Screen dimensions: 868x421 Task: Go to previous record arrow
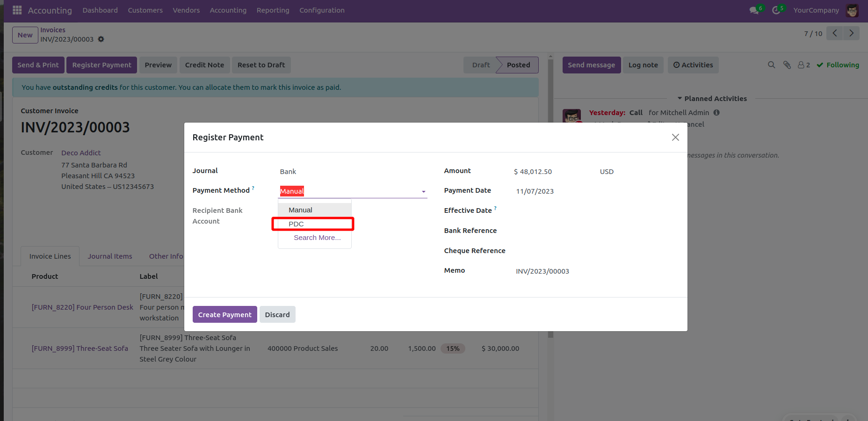pyautogui.click(x=834, y=33)
